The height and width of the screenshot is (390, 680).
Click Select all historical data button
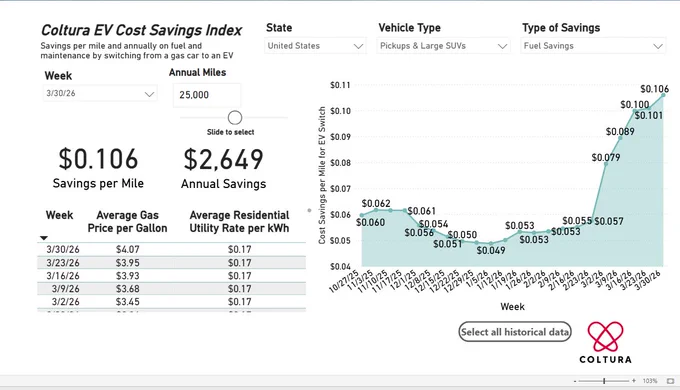pos(515,332)
